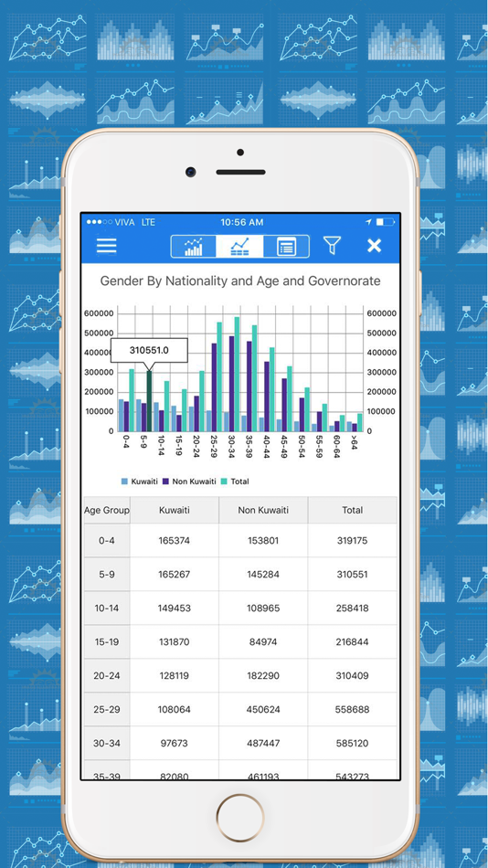The width and height of the screenshot is (488, 868).
Task: Click the Kuwaiti value 131870
Action: pyautogui.click(x=175, y=641)
